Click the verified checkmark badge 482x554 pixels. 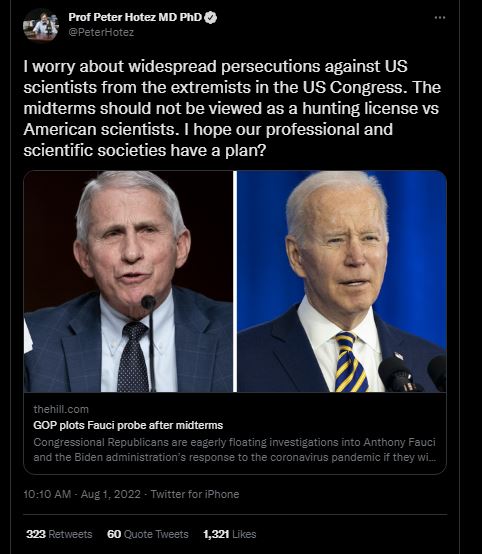tap(211, 17)
